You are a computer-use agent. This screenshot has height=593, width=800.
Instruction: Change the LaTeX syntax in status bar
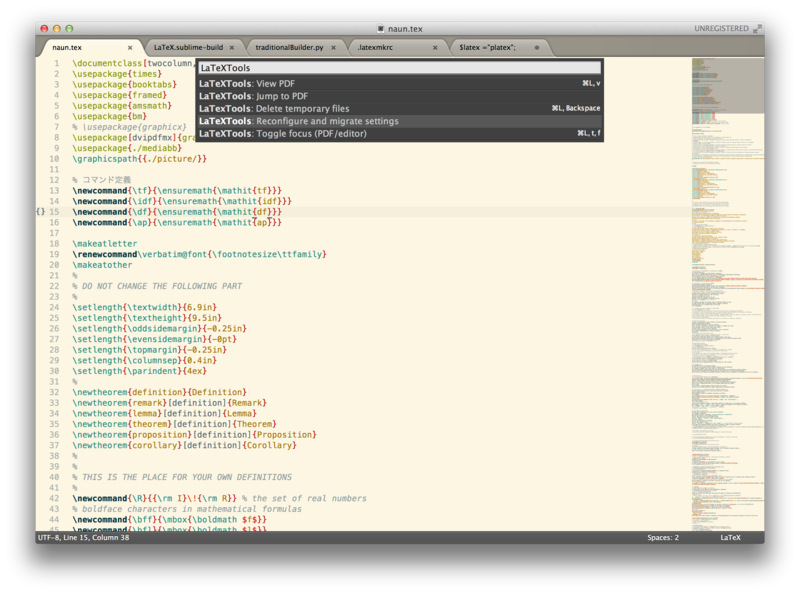pos(730,537)
